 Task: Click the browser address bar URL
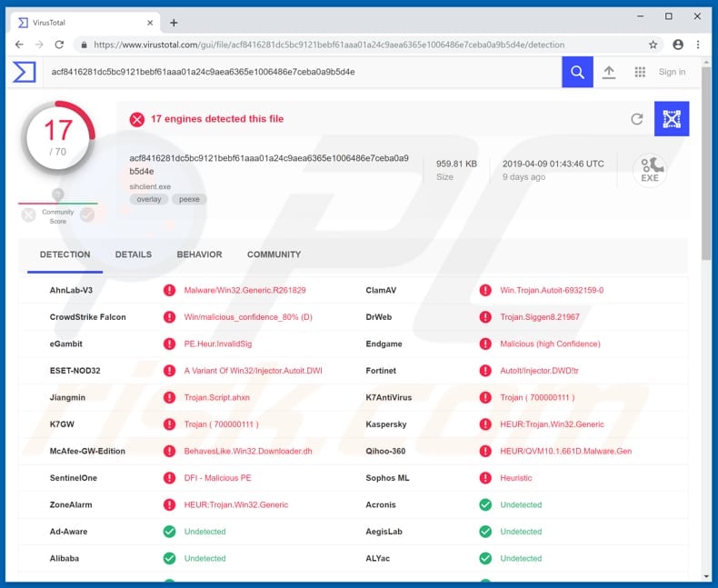(329, 45)
